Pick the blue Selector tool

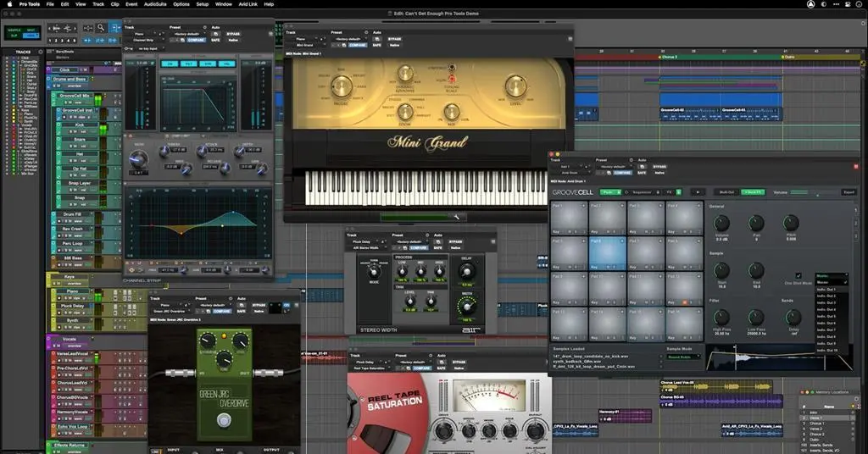coord(115,27)
